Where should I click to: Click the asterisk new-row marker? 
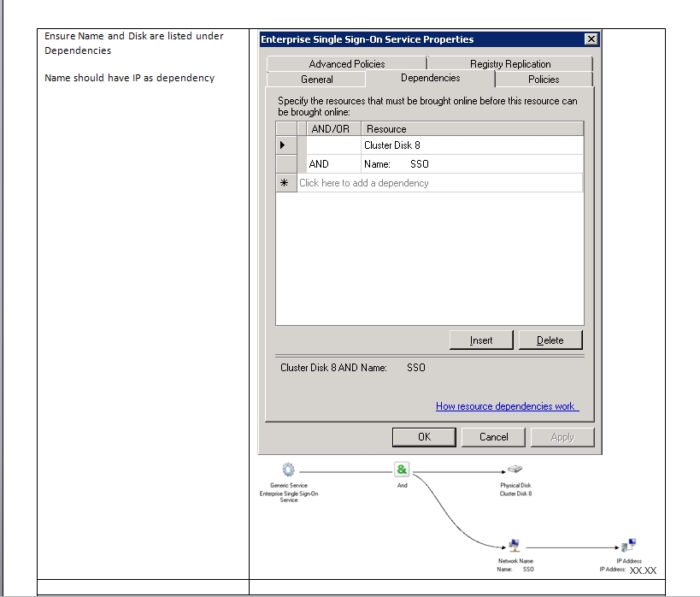click(286, 183)
